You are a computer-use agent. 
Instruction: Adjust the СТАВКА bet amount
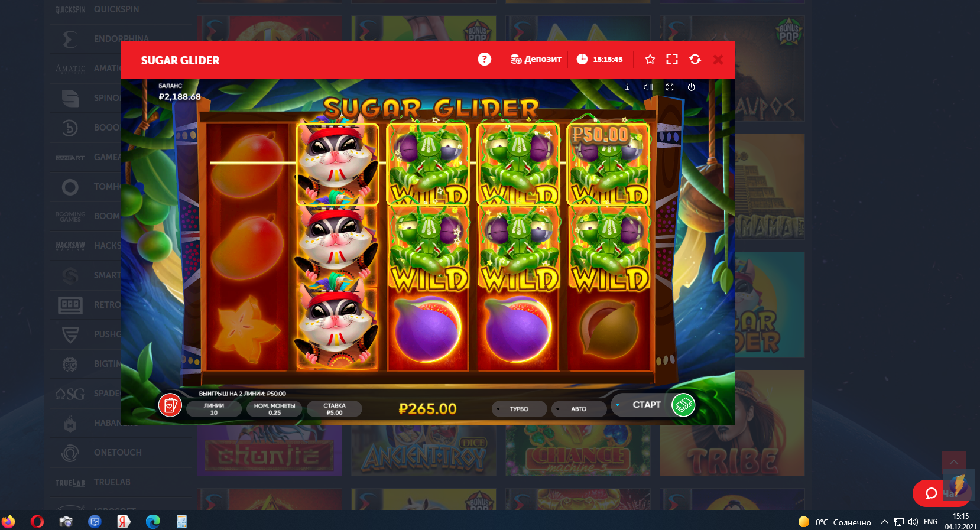pyautogui.click(x=335, y=409)
